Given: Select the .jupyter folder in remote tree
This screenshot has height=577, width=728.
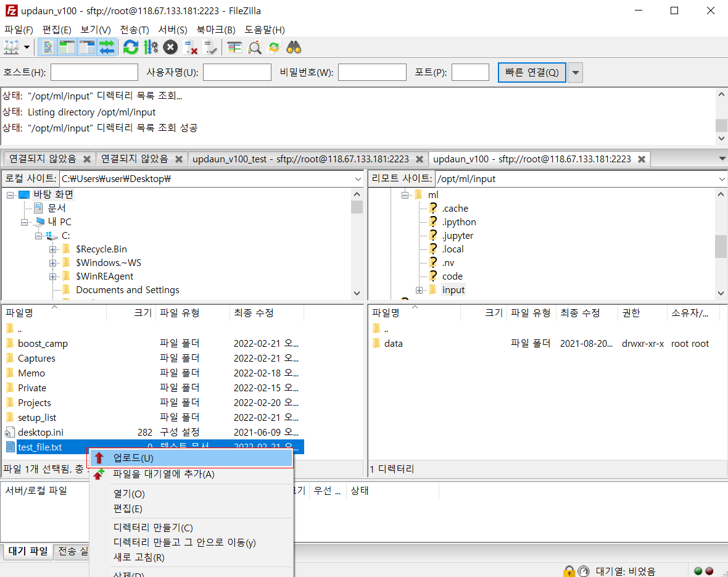Looking at the screenshot, I should click(x=458, y=236).
